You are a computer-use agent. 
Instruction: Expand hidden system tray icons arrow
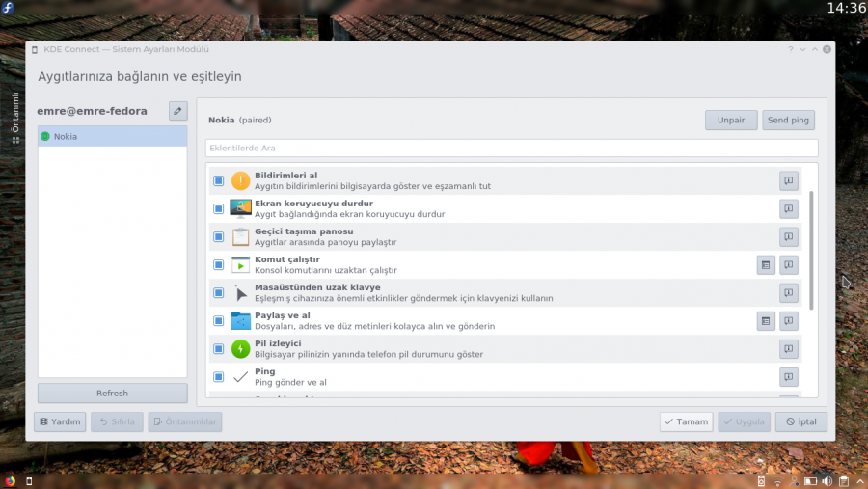859,481
